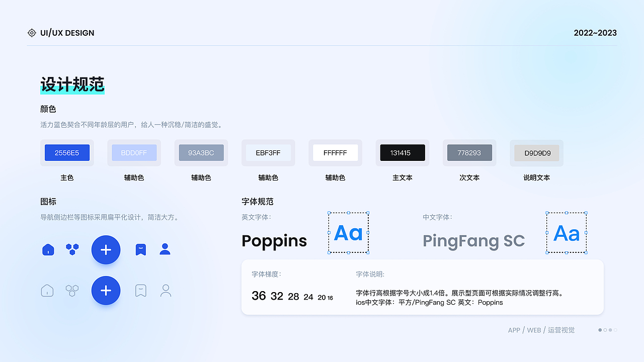This screenshot has height=362, width=644.
Task: Click the lower outlined-style plus button
Action: [106, 290]
